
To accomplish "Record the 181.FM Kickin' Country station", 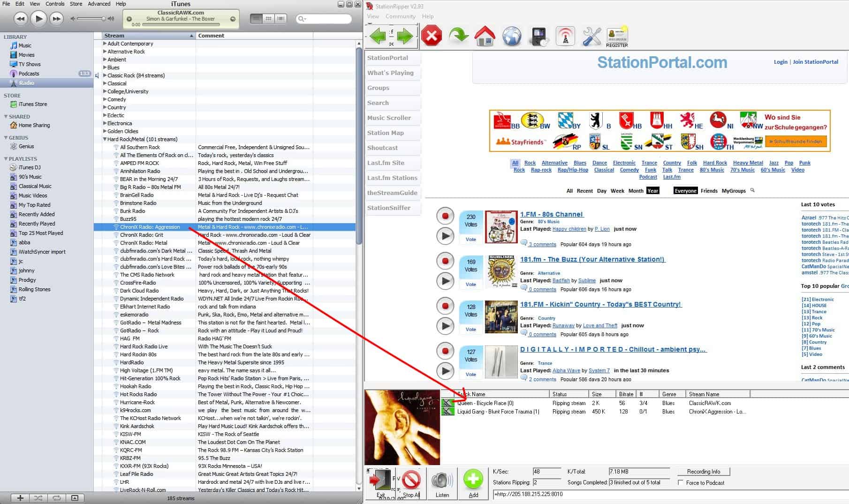I will (x=445, y=306).
